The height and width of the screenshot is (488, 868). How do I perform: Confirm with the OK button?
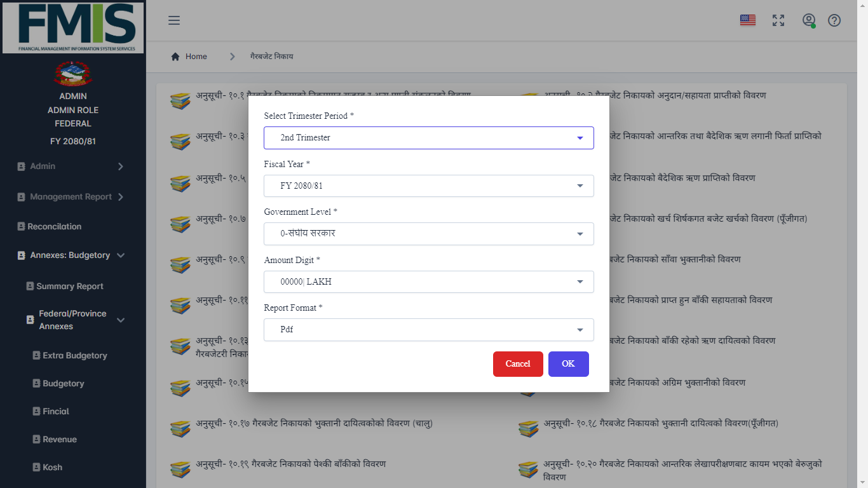[568, 364]
